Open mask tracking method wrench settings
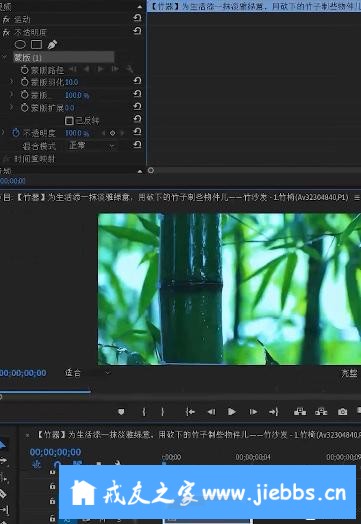The height and width of the screenshot is (524, 361). 129,69
